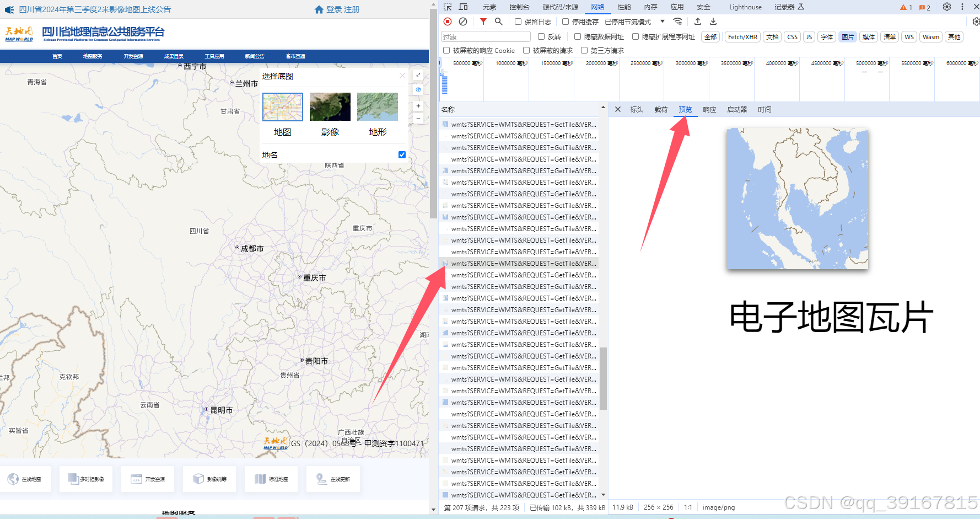Click the home icon in header

(x=319, y=9)
